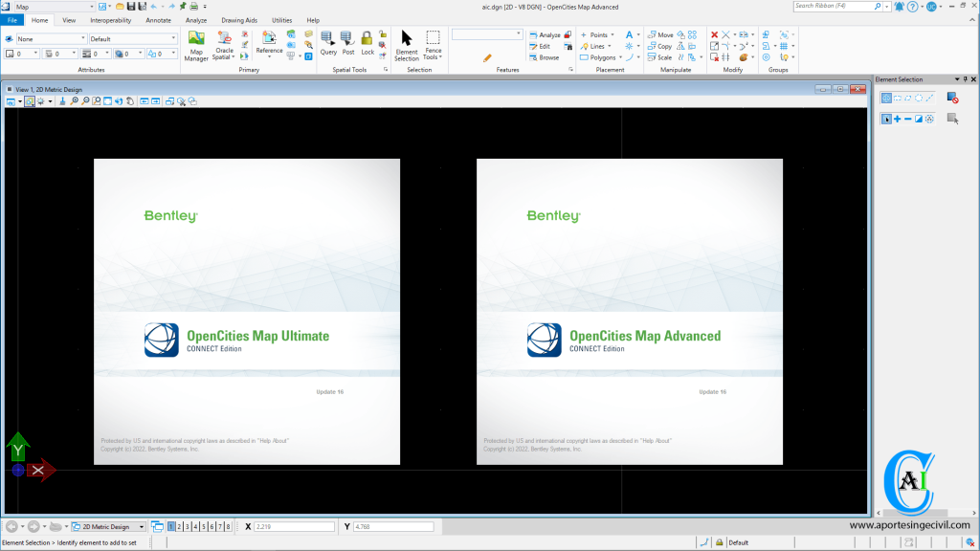Click the Open folder icon in quick access toolbar
The height and width of the screenshot is (551, 980).
[x=120, y=7]
